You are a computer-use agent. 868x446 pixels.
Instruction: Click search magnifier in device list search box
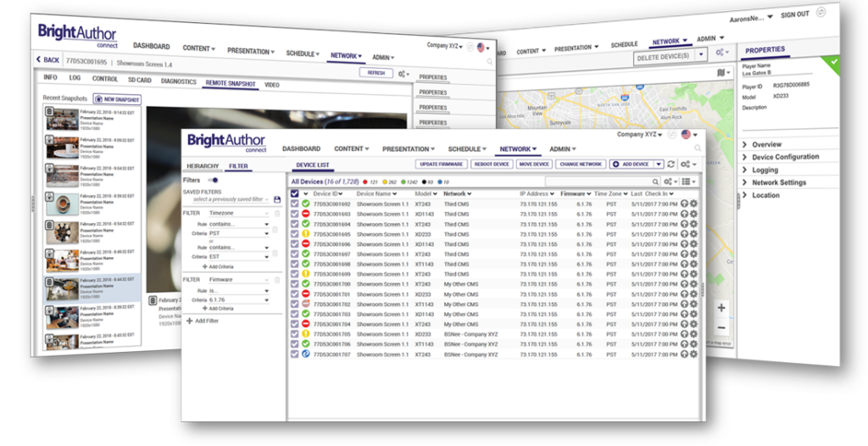(x=655, y=181)
